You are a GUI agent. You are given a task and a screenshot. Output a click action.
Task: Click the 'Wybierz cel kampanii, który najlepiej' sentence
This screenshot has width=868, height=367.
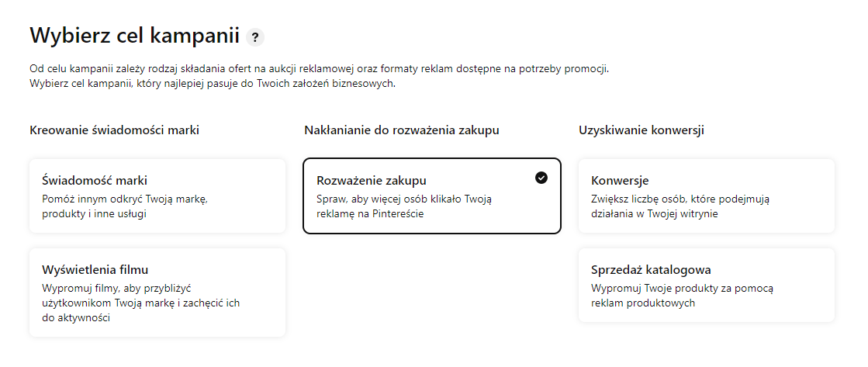213,83
